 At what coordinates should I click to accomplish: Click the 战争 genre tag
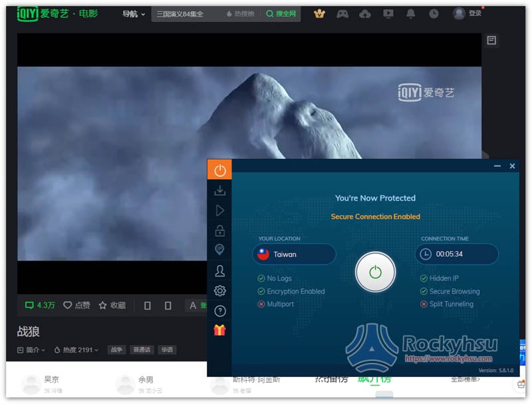coord(116,350)
